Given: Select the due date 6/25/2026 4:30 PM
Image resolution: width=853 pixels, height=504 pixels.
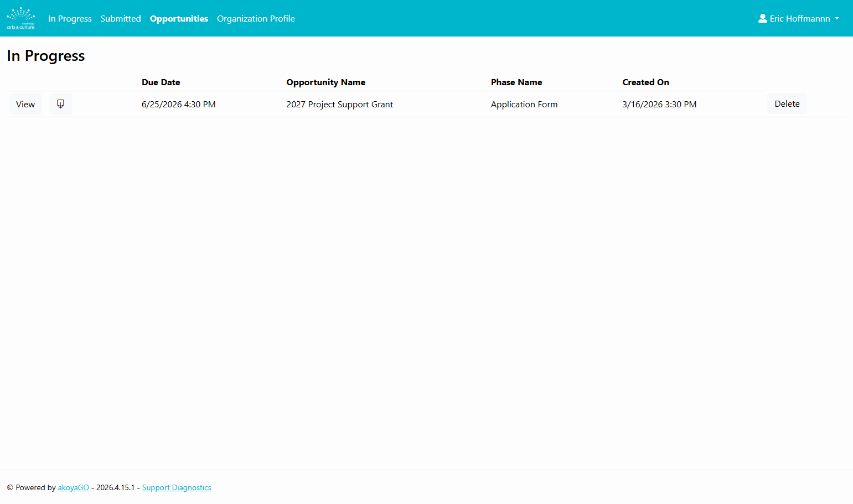Looking at the screenshot, I should 179,104.
